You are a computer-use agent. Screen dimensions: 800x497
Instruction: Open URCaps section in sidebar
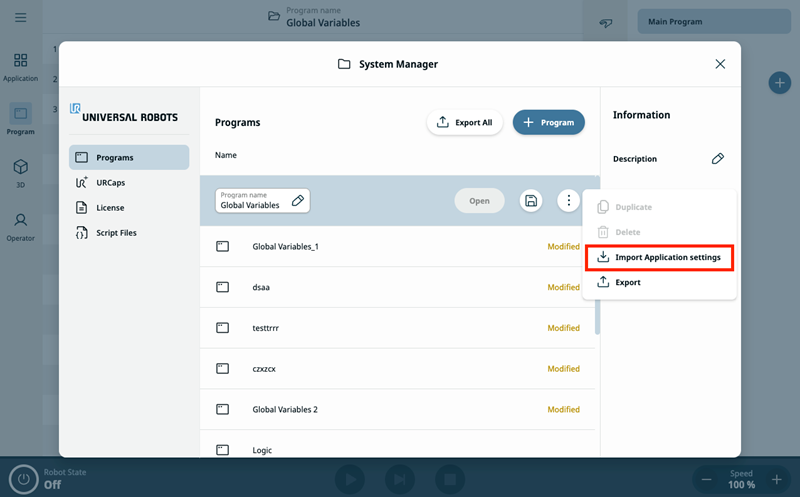click(x=129, y=182)
